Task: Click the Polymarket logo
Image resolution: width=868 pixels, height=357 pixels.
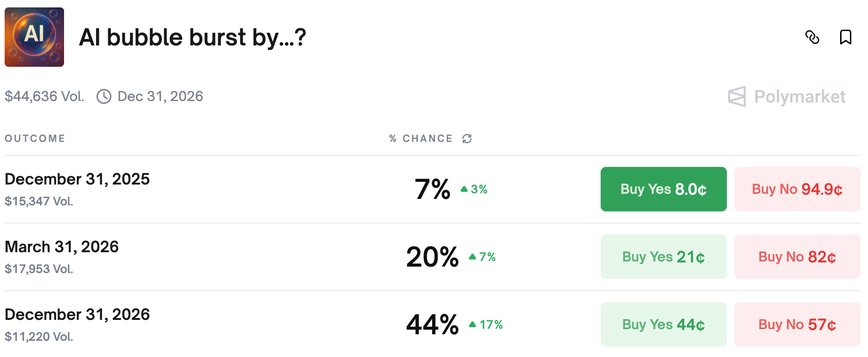Action: (787, 96)
